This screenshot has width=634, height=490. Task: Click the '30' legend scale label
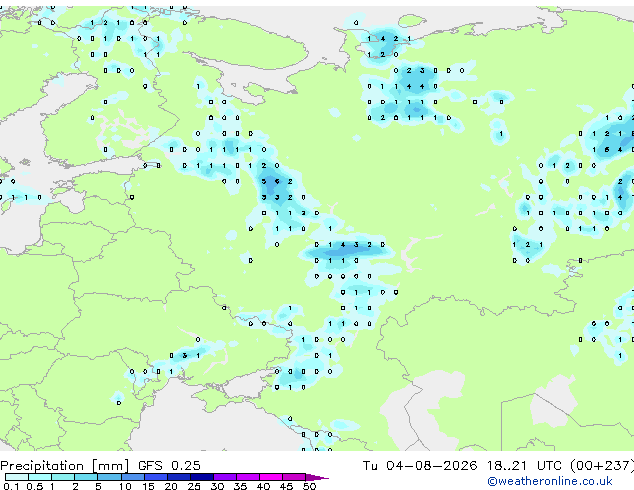click(x=217, y=486)
